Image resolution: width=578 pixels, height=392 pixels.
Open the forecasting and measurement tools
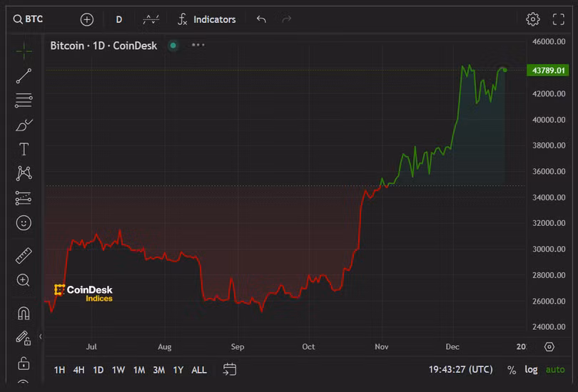(x=24, y=198)
